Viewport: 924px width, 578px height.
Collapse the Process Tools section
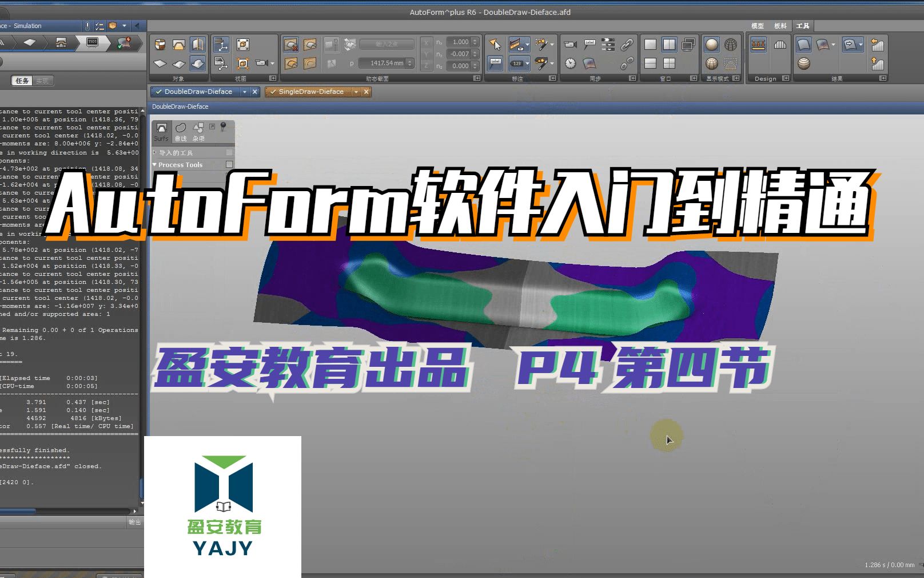pyautogui.click(x=154, y=164)
